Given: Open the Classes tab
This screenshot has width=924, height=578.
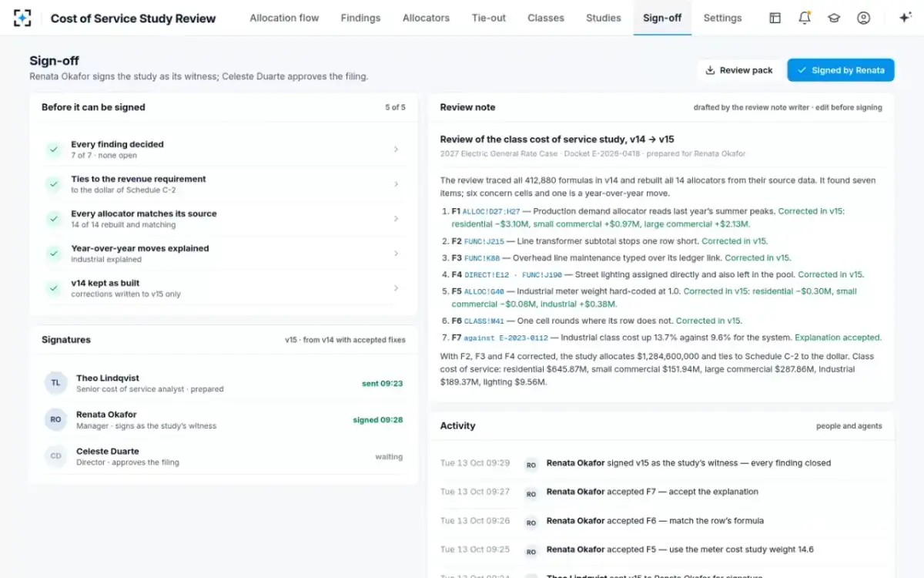Looking at the screenshot, I should tap(546, 18).
